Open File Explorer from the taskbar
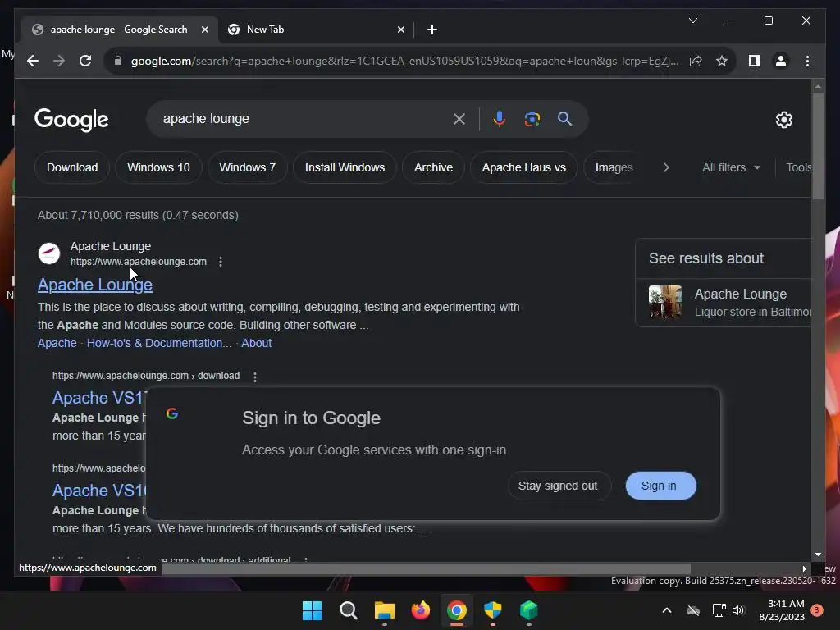The height and width of the screenshot is (630, 840). click(384, 610)
